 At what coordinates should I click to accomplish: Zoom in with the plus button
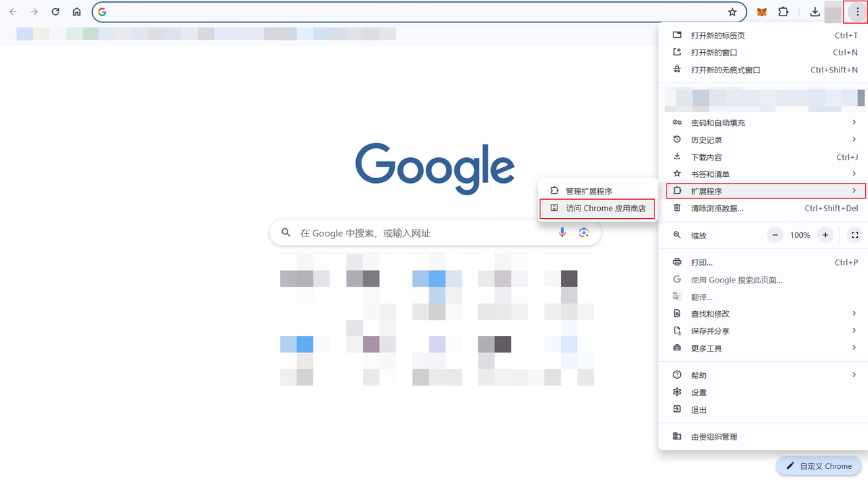[x=825, y=235]
